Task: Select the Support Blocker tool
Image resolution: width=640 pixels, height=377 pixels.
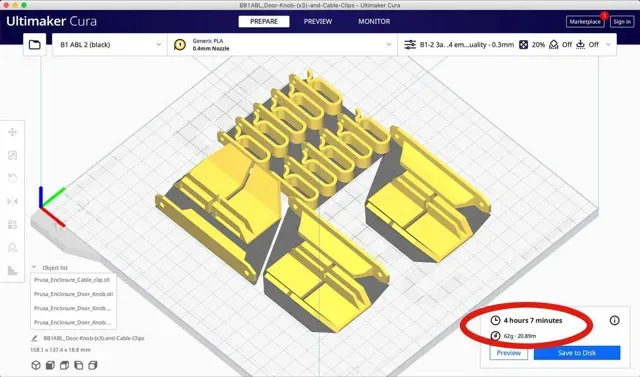Action: pos(13,247)
